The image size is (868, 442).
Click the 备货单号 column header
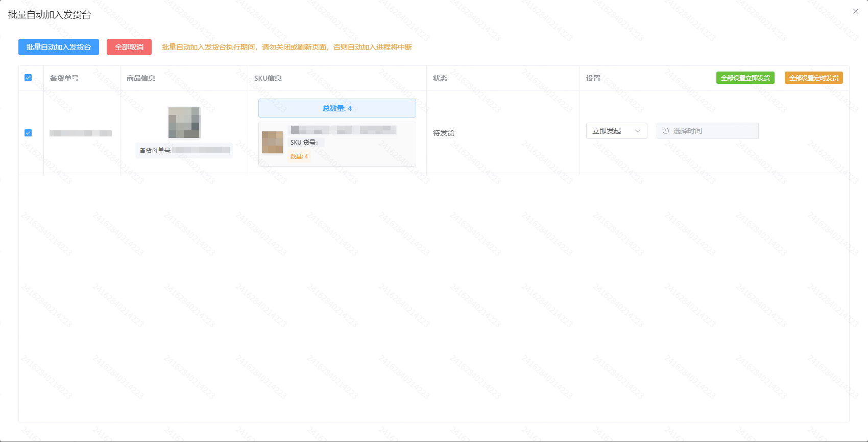tap(64, 78)
